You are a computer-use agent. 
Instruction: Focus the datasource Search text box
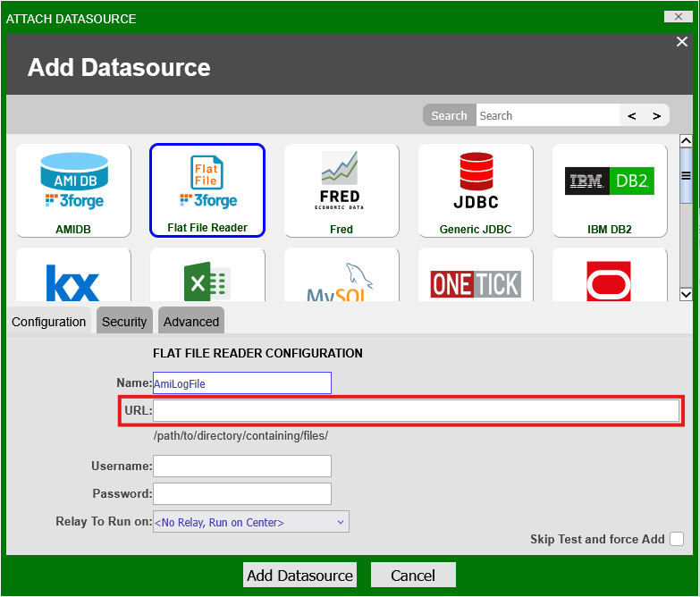pyautogui.click(x=546, y=116)
